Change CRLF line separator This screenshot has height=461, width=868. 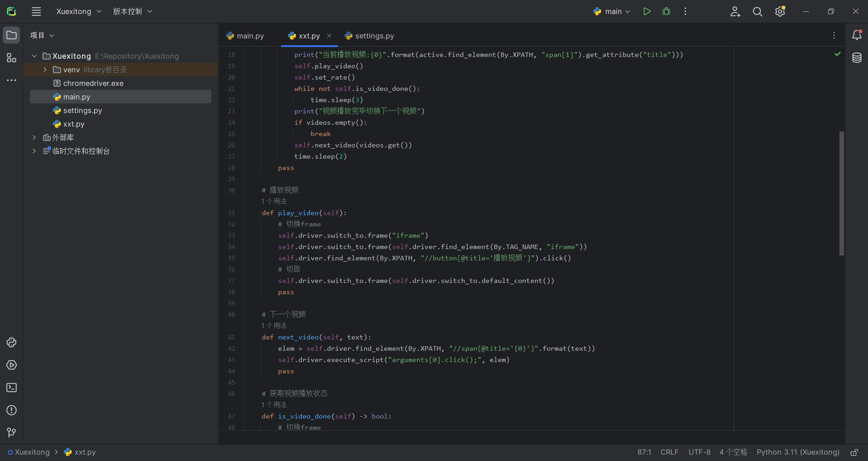pos(670,452)
